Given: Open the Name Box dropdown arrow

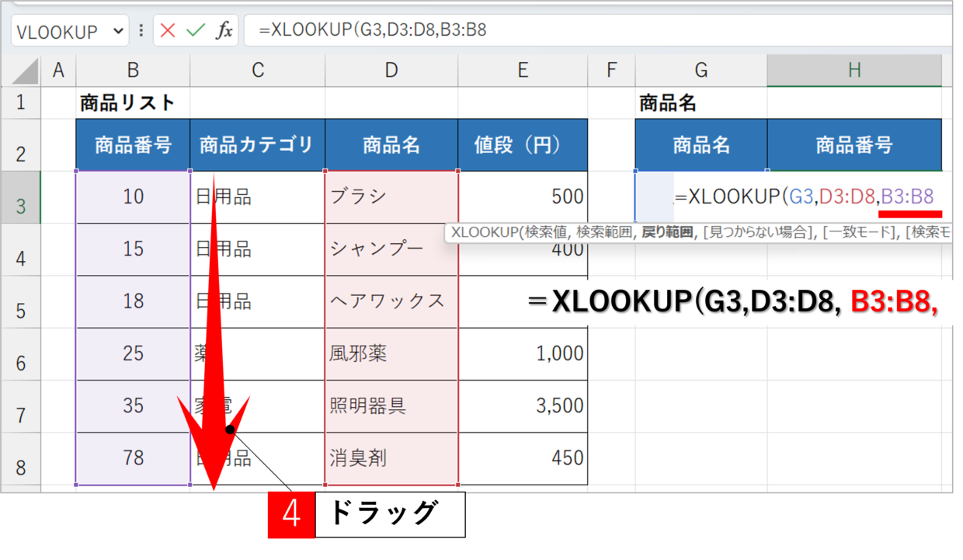Looking at the screenshot, I should pos(118,31).
